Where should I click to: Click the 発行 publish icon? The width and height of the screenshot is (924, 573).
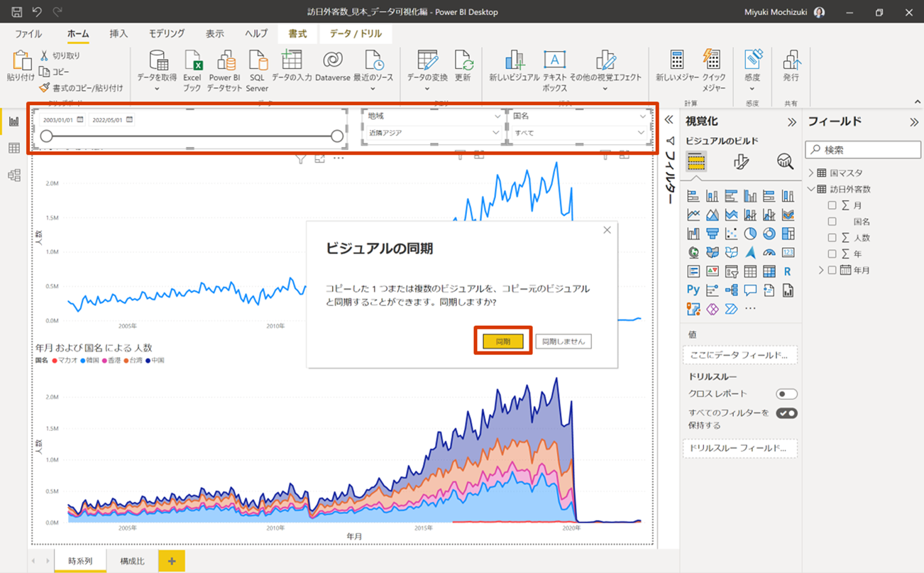(x=791, y=65)
